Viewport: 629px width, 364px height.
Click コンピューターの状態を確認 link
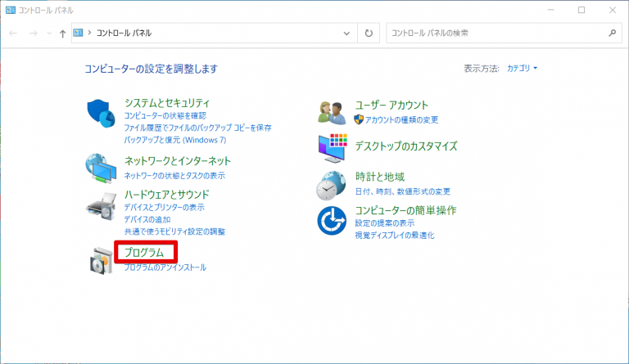tap(165, 115)
